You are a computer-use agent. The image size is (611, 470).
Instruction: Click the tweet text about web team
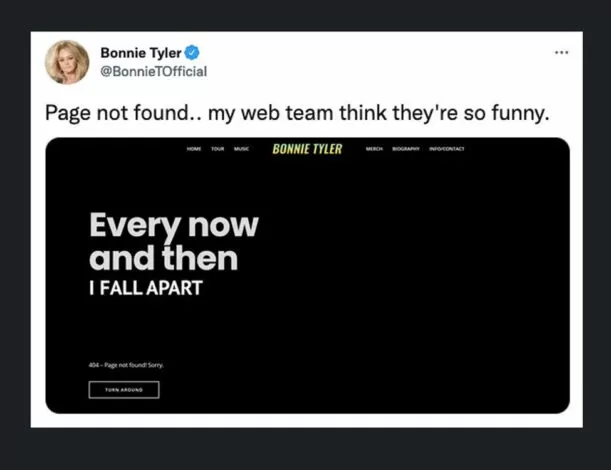[297, 113]
